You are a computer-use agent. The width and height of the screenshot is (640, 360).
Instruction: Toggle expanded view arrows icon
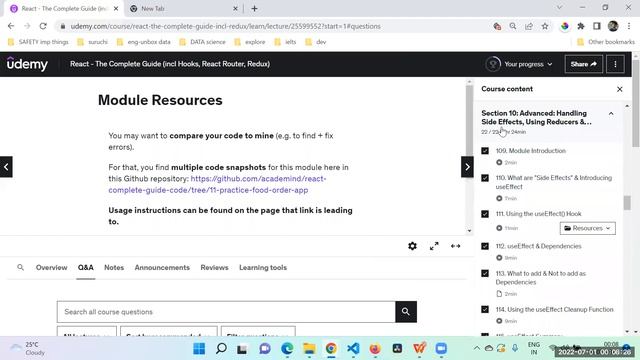point(456,246)
